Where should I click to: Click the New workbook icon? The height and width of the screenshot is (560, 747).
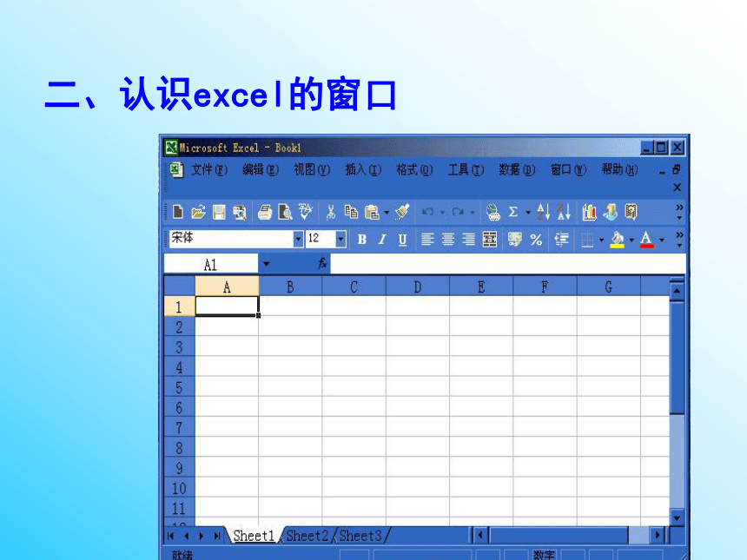click(178, 212)
